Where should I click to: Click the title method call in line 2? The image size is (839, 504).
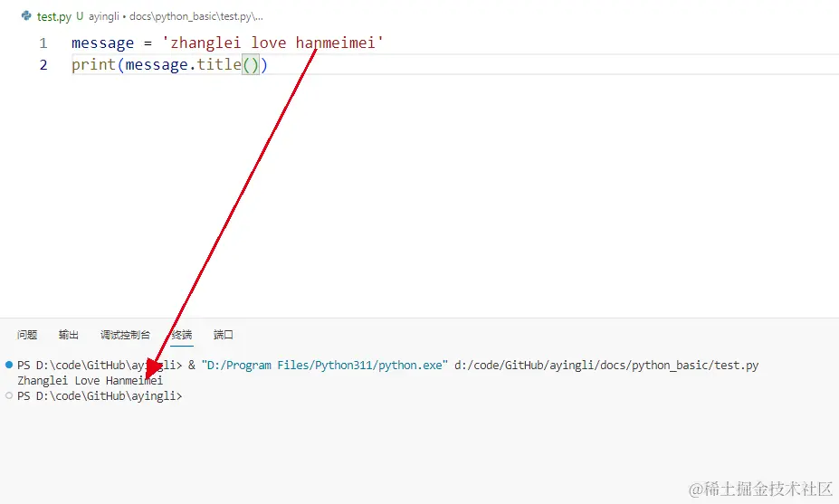coord(219,64)
